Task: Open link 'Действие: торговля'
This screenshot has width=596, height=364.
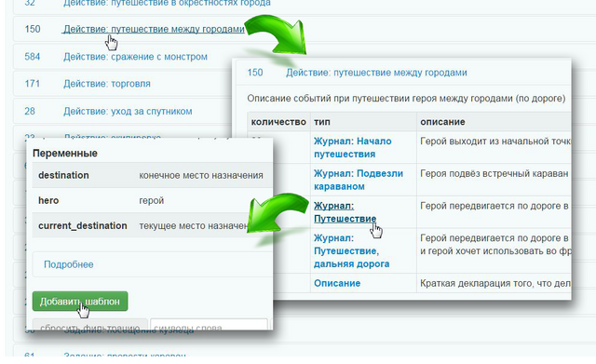Action: tap(107, 84)
